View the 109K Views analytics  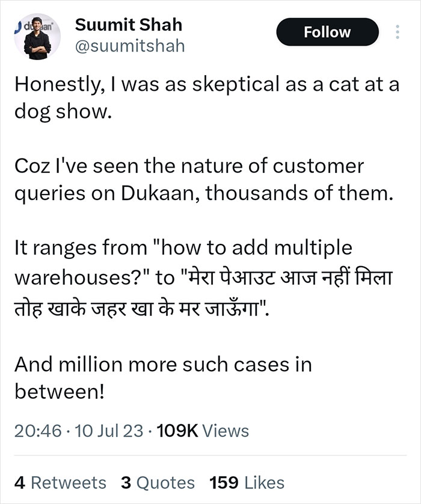(203, 431)
